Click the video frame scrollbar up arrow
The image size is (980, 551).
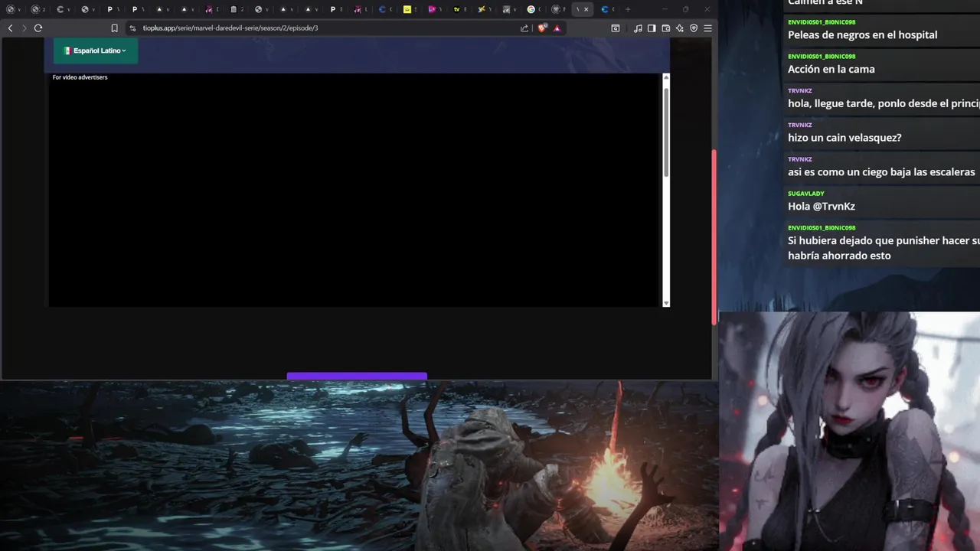[666, 77]
